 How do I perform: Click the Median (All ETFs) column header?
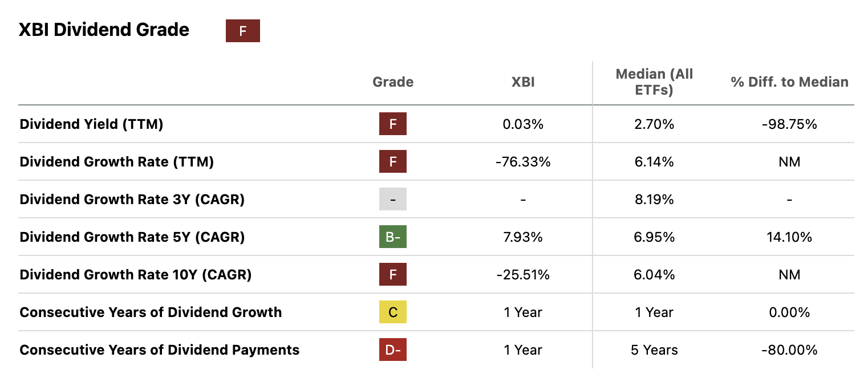pos(654,82)
